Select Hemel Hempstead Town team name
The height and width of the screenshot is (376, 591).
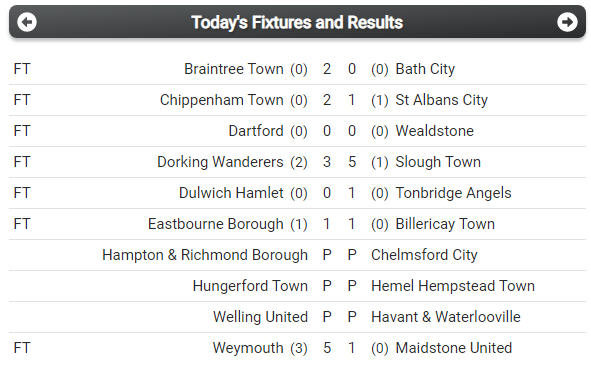tap(453, 286)
